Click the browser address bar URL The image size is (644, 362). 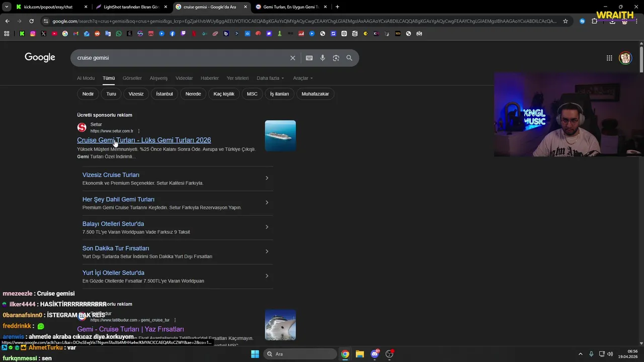click(304, 21)
